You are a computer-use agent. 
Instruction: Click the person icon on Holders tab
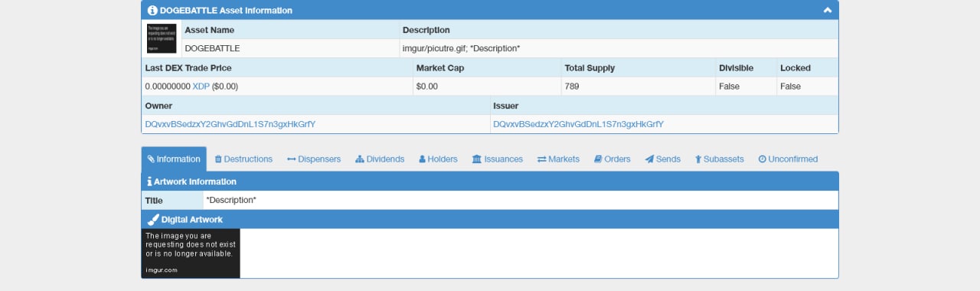point(422,159)
